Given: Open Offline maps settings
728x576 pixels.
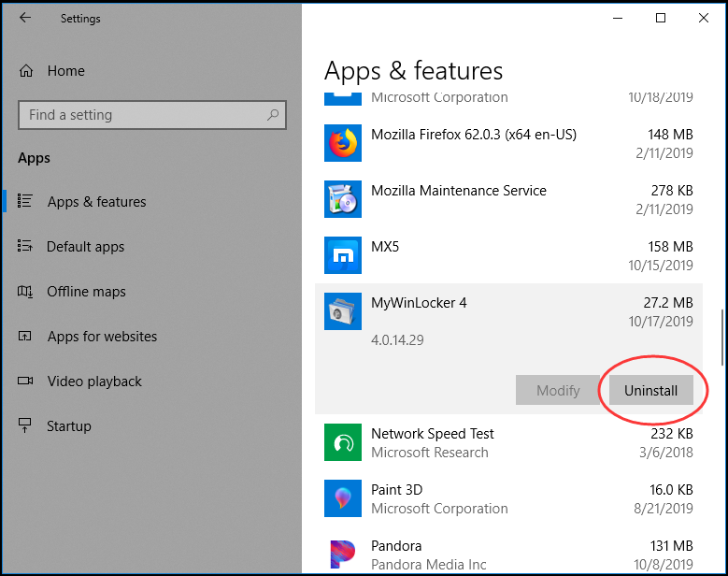Looking at the screenshot, I should click(86, 292).
